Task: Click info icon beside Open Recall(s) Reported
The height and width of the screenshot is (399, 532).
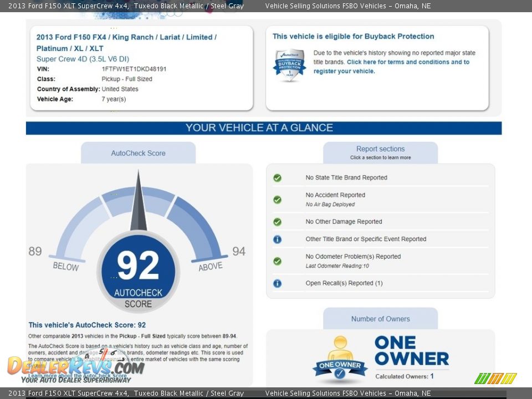Action: point(277,283)
